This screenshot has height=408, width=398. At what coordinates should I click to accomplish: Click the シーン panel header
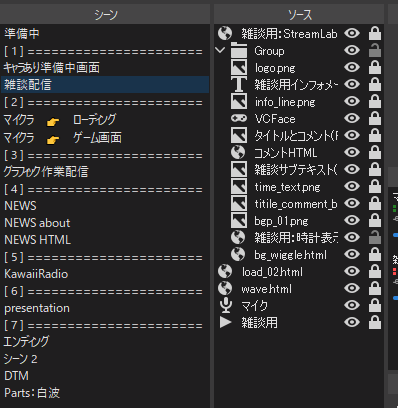tap(105, 14)
